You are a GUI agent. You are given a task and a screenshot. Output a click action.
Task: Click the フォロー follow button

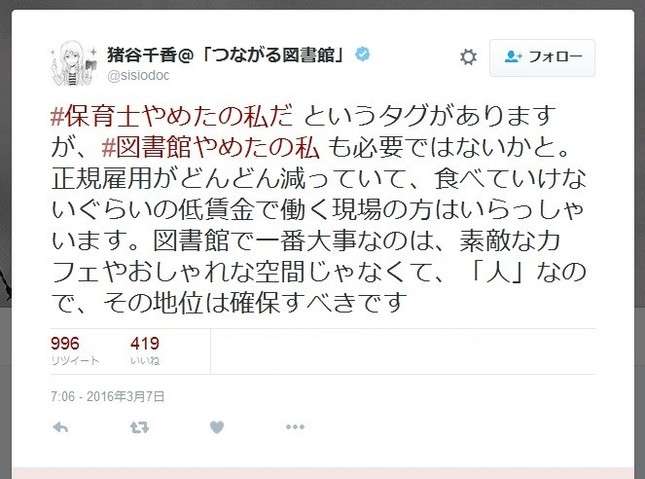[x=542, y=57]
